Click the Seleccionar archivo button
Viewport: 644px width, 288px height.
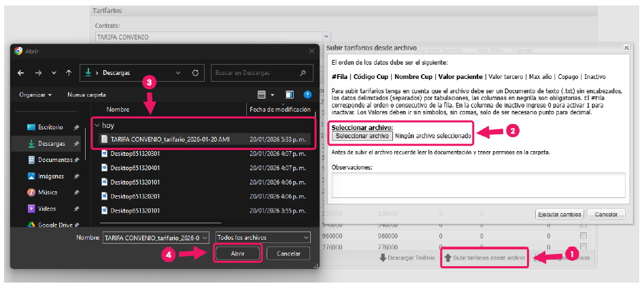(x=362, y=135)
